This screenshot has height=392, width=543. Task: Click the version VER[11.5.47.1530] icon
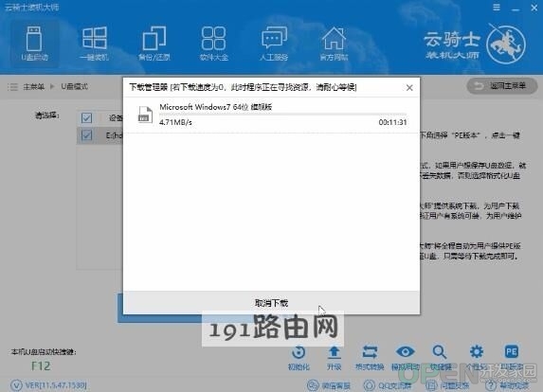[x=16, y=385]
